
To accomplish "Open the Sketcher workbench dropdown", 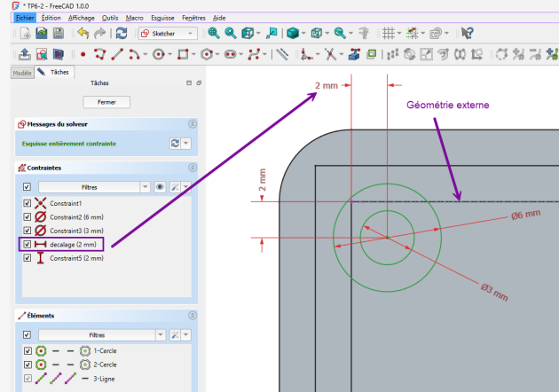I will click(x=167, y=33).
